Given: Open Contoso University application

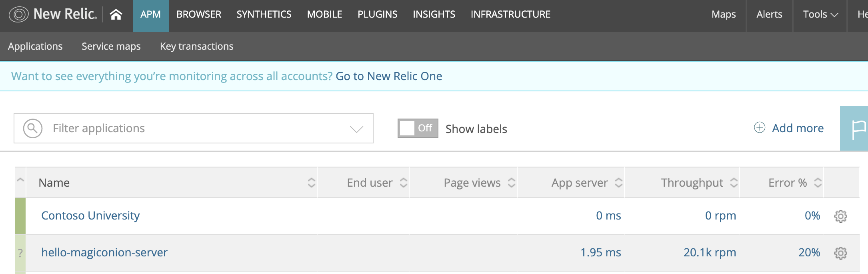Looking at the screenshot, I should pos(90,216).
